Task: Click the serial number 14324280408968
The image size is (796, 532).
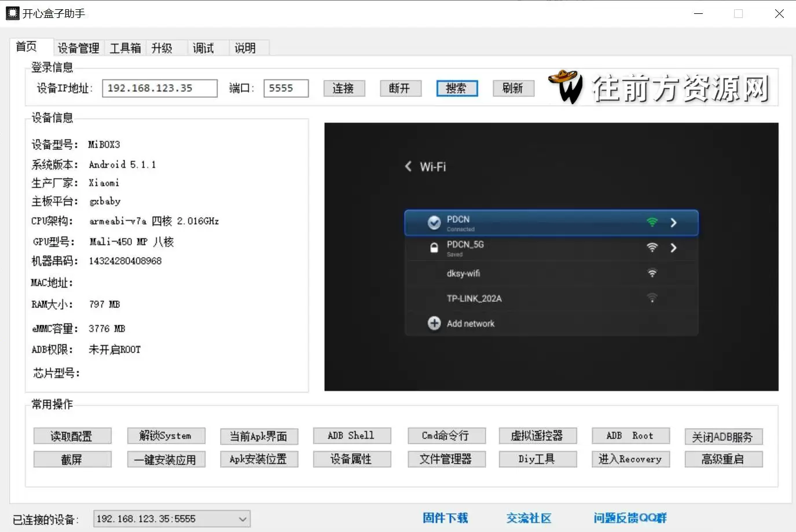Action: 125,261
